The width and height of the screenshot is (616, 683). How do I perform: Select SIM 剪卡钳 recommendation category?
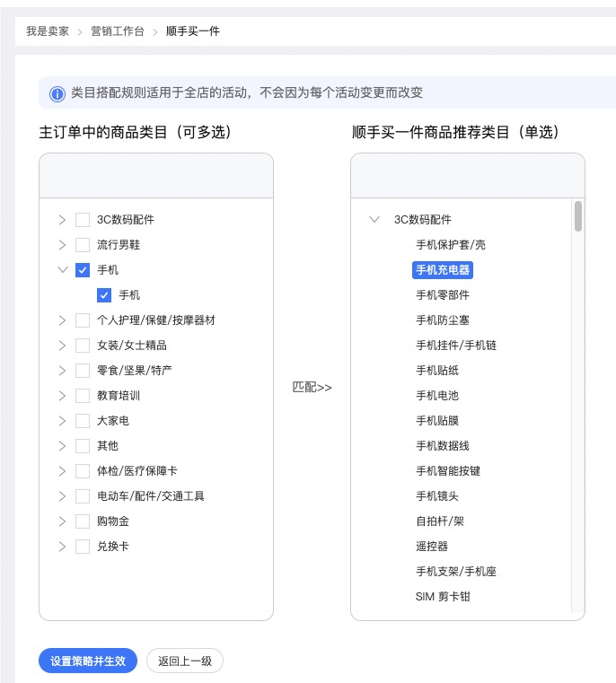tap(443, 597)
